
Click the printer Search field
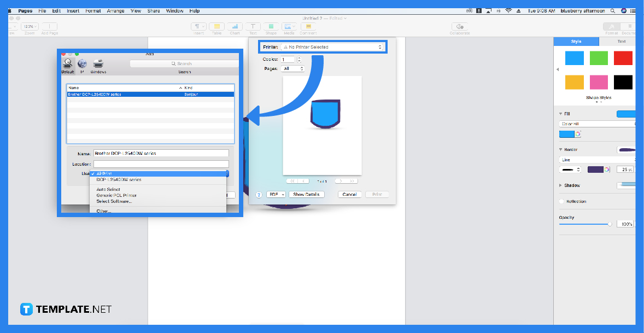point(184,63)
